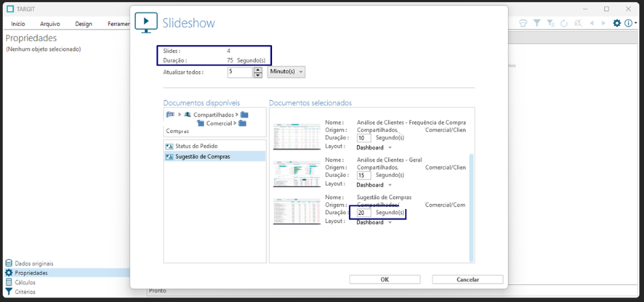Viewport: 644px width, 302px height.
Task: Click the info circle icon
Action: [x=628, y=23]
